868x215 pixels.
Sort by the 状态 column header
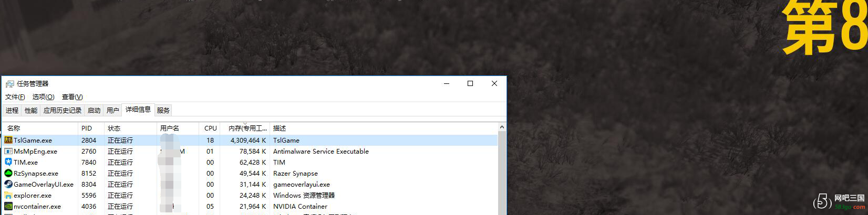[x=130, y=128]
